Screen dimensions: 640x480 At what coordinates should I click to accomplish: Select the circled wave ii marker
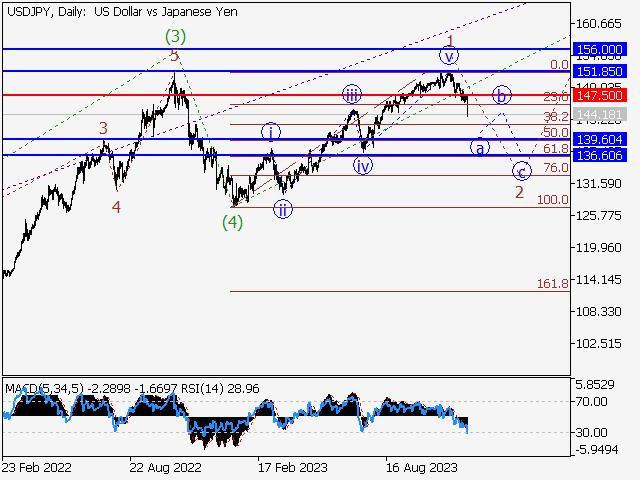pyautogui.click(x=283, y=209)
